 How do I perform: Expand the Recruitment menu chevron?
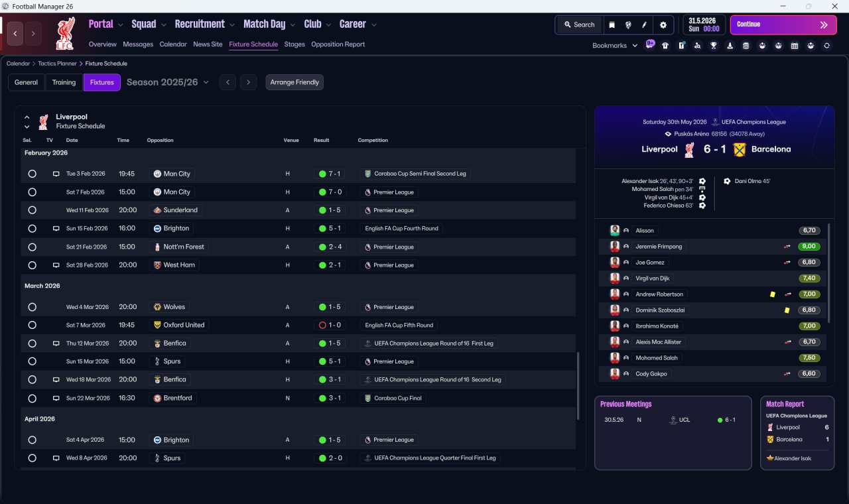[x=232, y=25]
